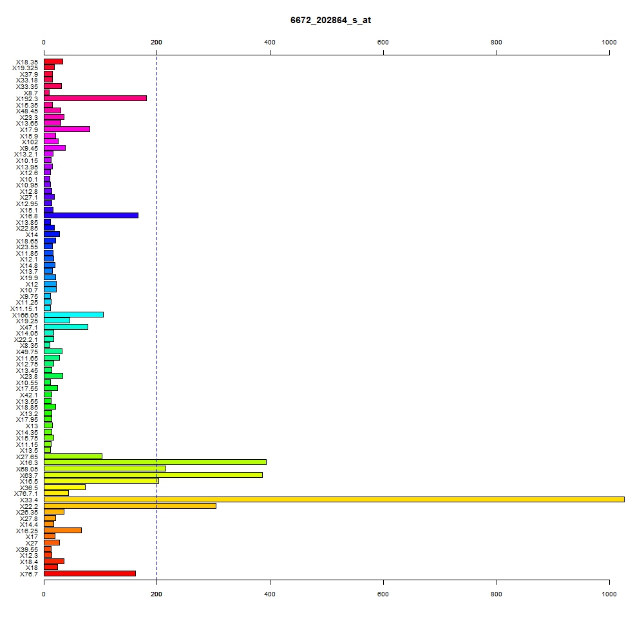This screenshot has width=644, height=644.
Task: Select the X48.45 label
Action: coord(27,111)
